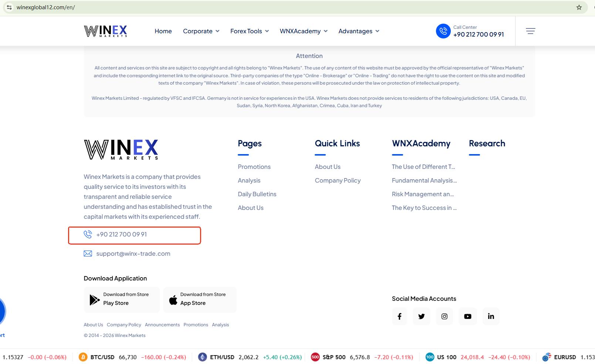Open Daily Bulletins link
This screenshot has width=595, height=364.
[257, 194]
